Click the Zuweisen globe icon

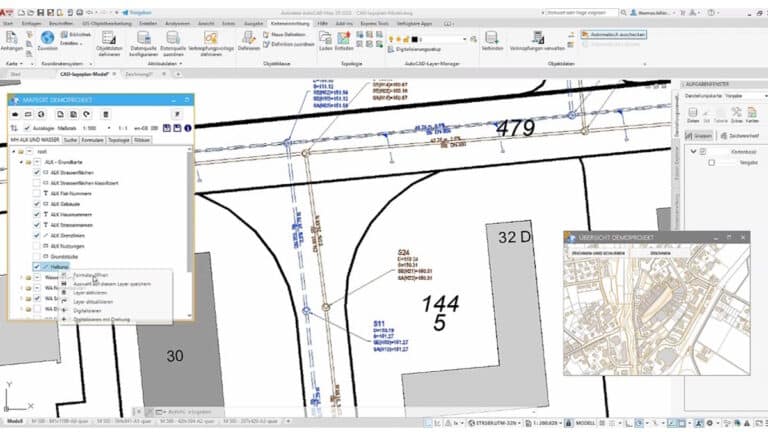pos(50,38)
